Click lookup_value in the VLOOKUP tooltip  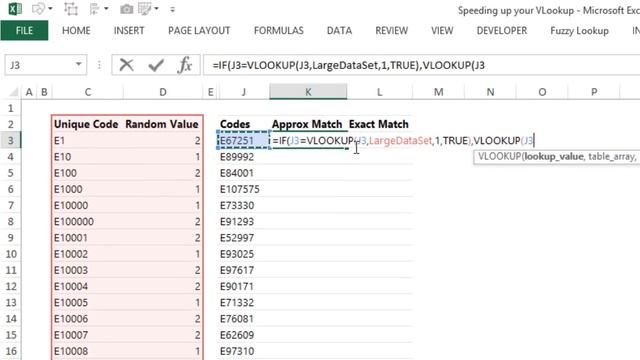click(x=554, y=157)
